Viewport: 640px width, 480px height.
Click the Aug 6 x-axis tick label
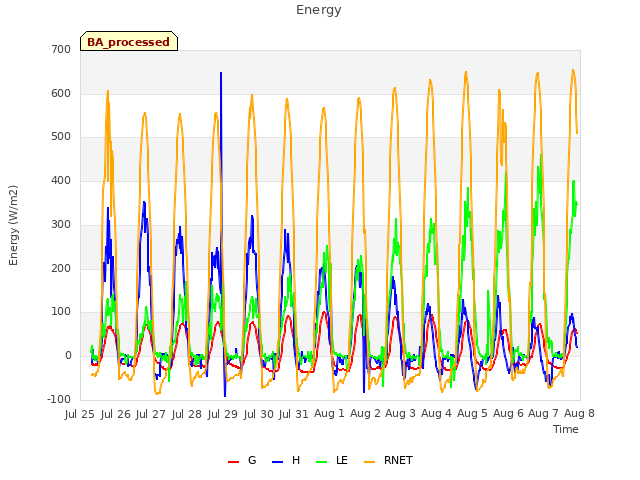click(508, 413)
